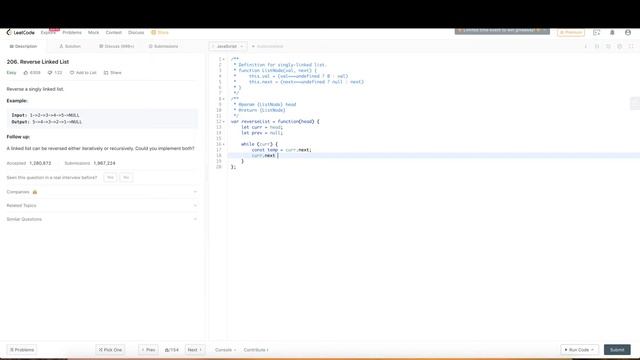640x360 pixels.
Task: Click the Submissions count 1,967,224
Action: tap(104, 163)
